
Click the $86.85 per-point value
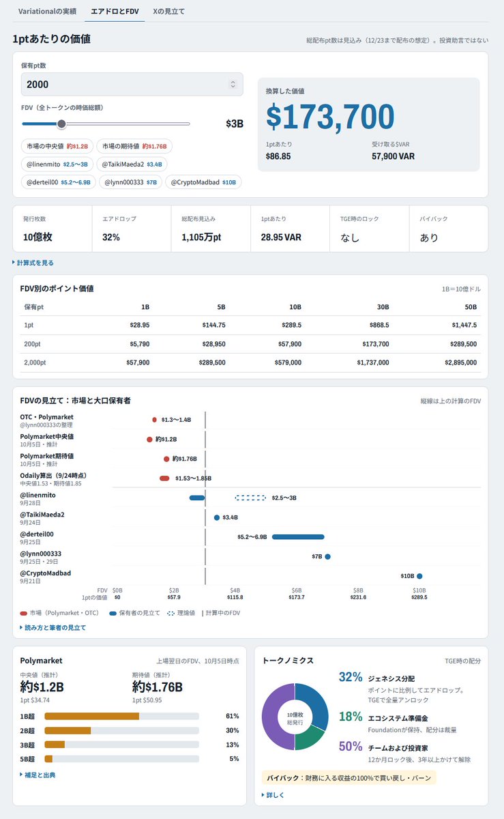278,156
